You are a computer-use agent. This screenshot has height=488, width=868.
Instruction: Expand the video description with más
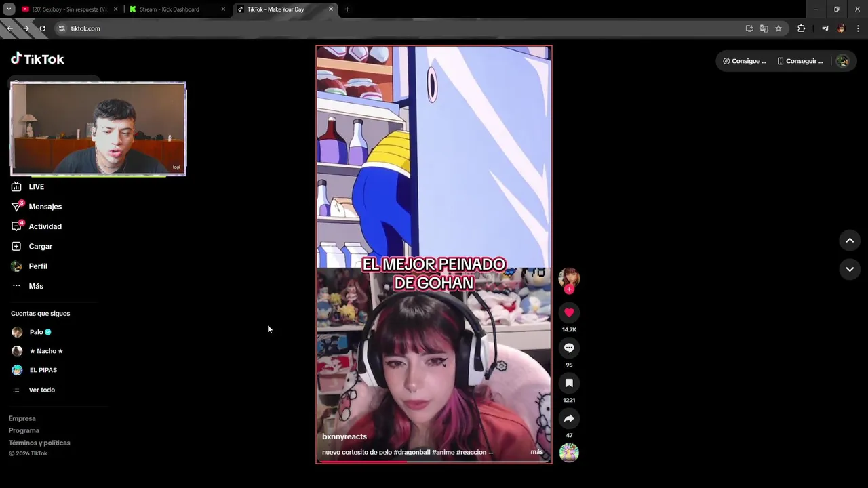click(x=537, y=452)
